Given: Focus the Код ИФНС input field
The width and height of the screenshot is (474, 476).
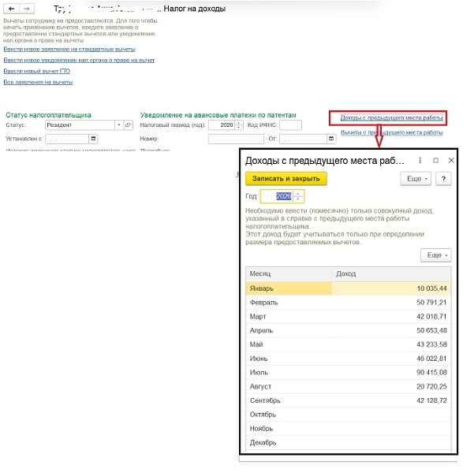Looking at the screenshot, I should [290, 125].
